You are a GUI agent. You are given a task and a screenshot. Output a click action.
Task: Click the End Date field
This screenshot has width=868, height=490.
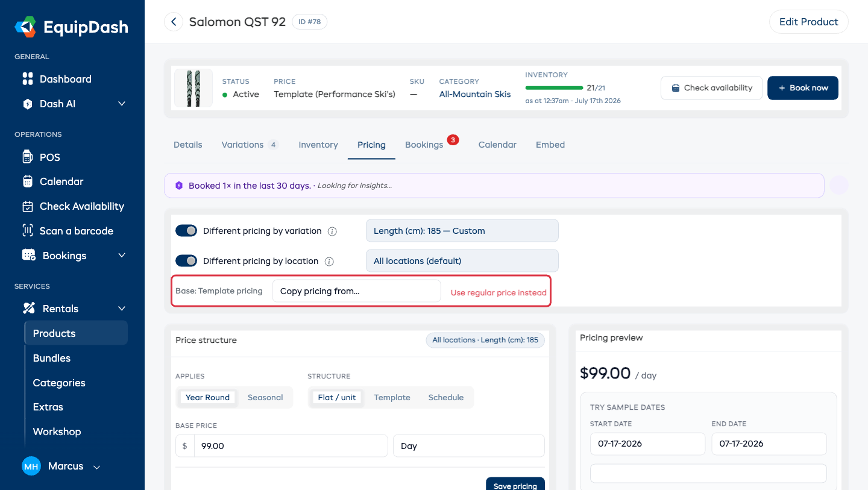coord(769,444)
